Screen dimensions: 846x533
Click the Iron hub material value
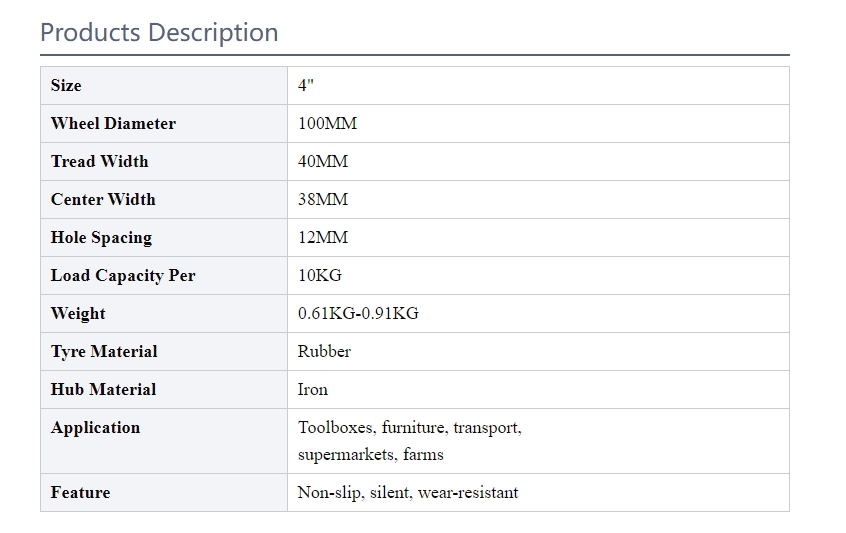(312, 390)
